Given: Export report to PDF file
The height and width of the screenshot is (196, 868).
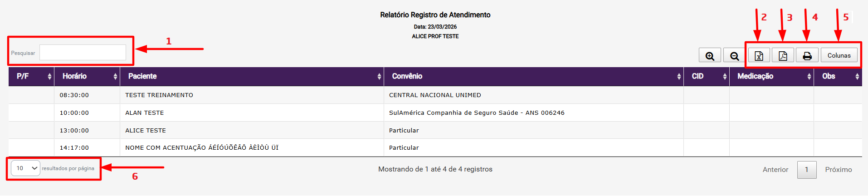Looking at the screenshot, I should coord(783,56).
